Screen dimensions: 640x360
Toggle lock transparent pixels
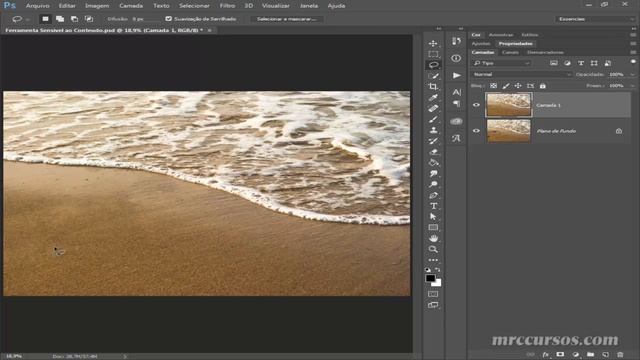493,86
